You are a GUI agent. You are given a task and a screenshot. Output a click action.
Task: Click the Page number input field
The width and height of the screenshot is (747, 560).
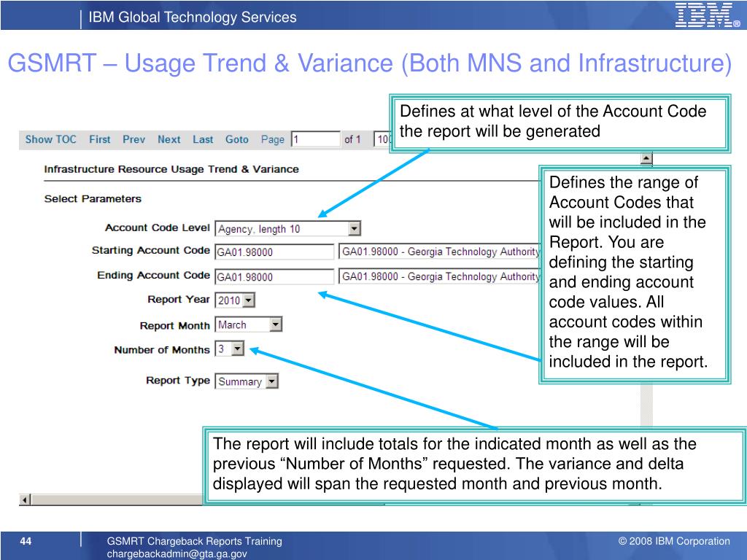tap(315, 139)
